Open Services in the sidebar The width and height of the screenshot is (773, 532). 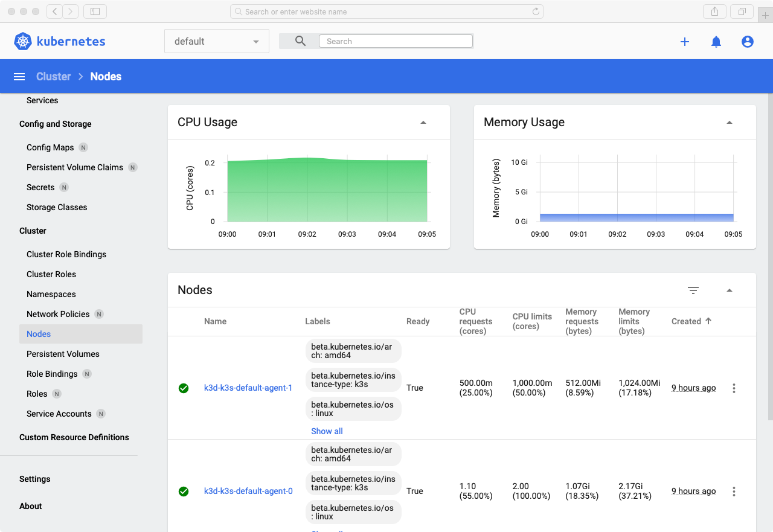[x=42, y=100]
